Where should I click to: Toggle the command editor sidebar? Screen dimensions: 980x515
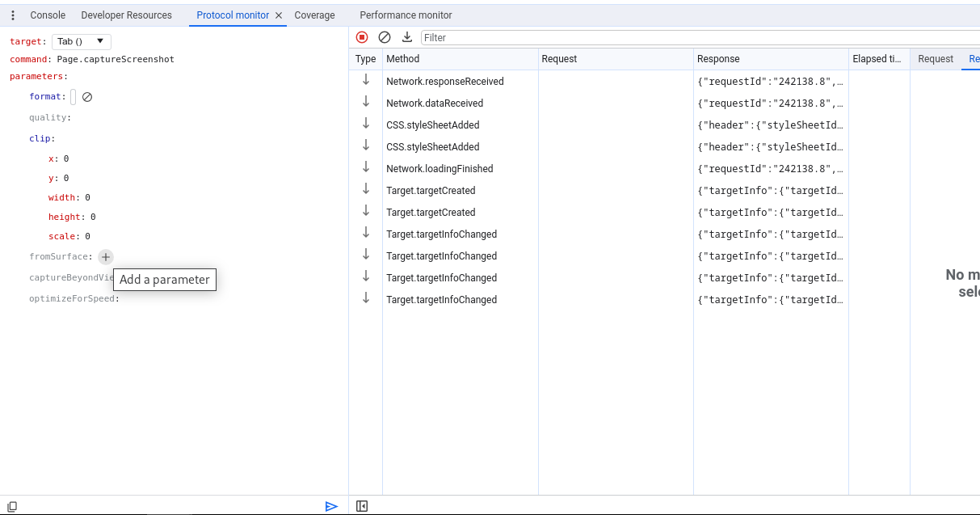tap(362, 506)
